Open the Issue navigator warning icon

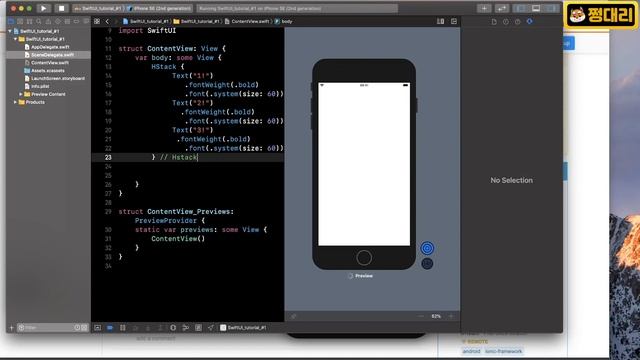48,21
